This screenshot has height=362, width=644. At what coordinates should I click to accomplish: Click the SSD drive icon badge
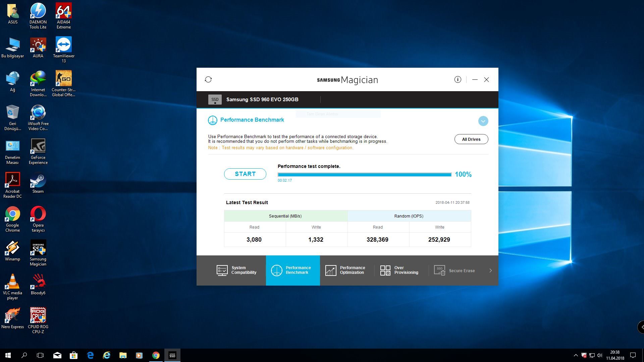(215, 100)
